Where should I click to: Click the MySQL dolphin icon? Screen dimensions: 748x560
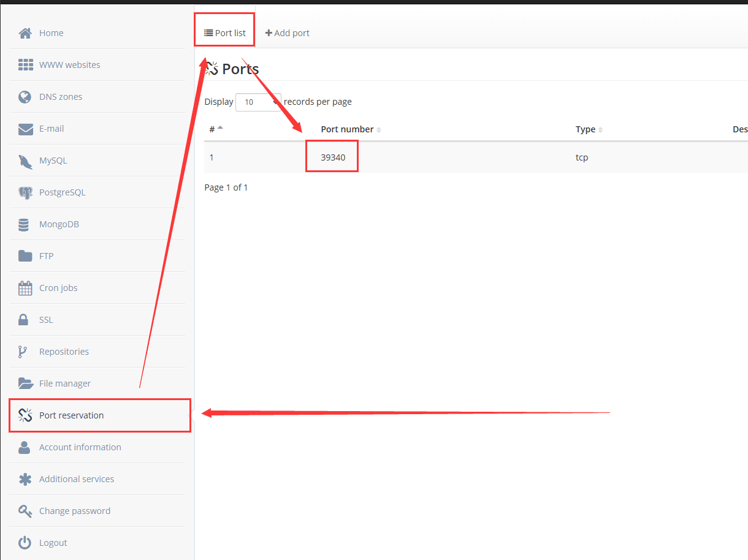point(25,161)
